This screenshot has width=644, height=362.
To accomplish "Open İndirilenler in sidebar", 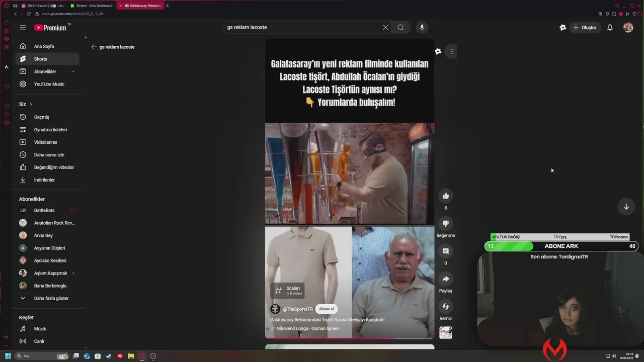I will pos(47,180).
